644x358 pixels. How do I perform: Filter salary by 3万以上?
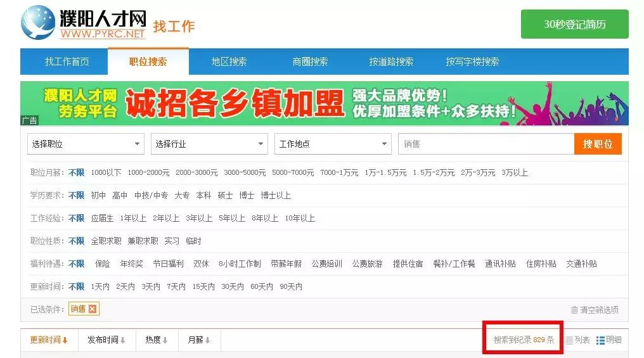(x=515, y=173)
